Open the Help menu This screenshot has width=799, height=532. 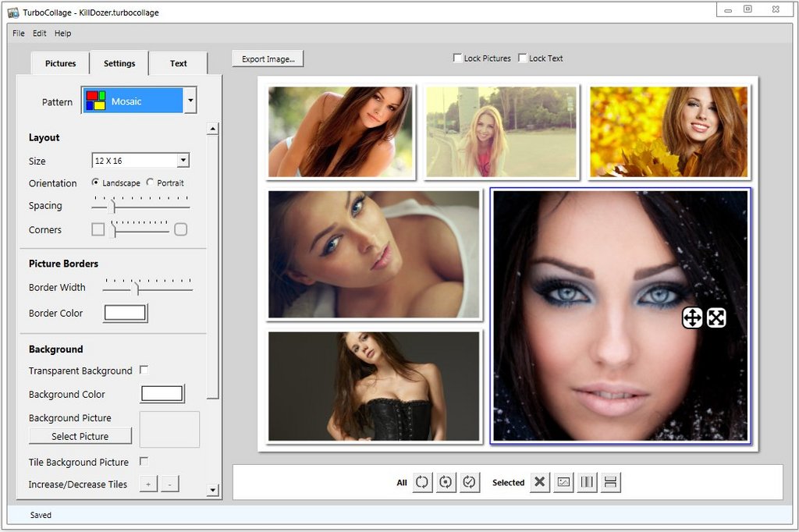point(62,33)
